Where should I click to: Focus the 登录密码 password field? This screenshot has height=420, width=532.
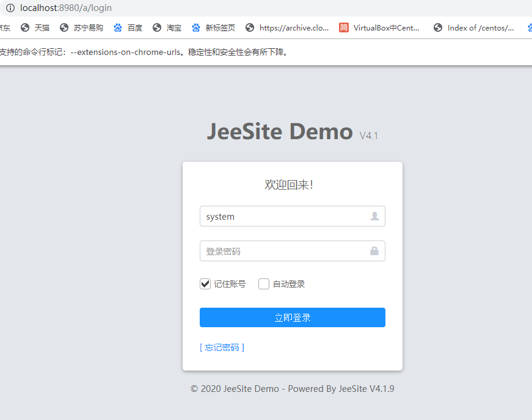point(293,251)
